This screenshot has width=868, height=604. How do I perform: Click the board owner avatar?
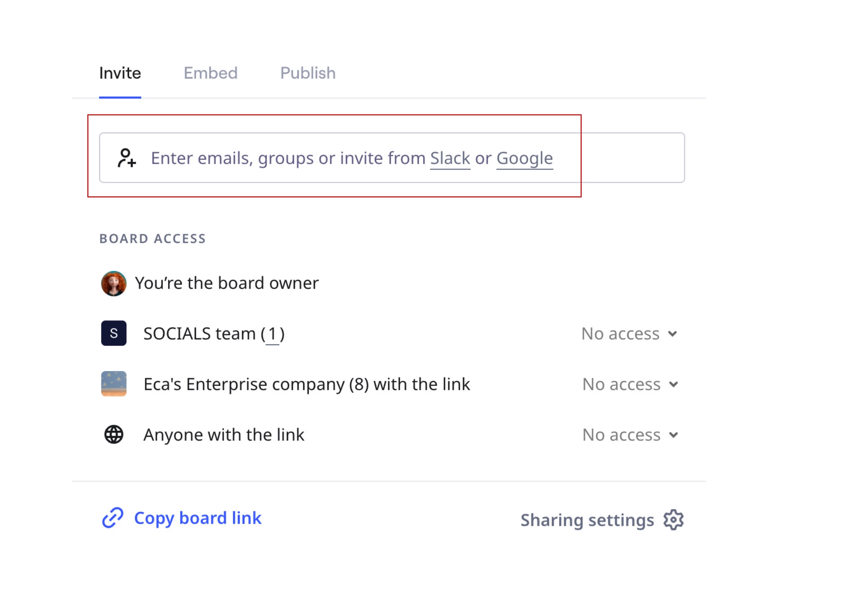coord(113,284)
